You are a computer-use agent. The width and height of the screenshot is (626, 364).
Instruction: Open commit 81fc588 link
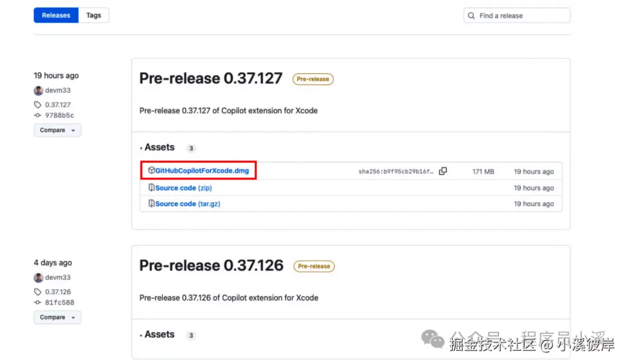60,303
